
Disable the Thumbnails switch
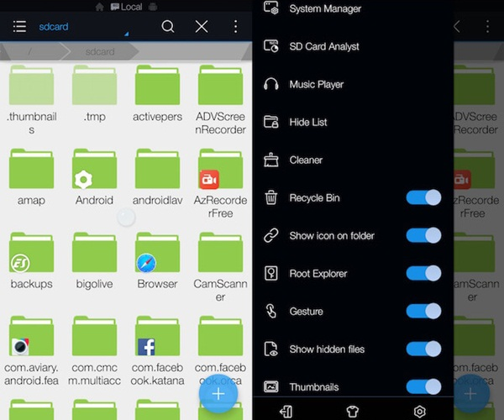423,386
